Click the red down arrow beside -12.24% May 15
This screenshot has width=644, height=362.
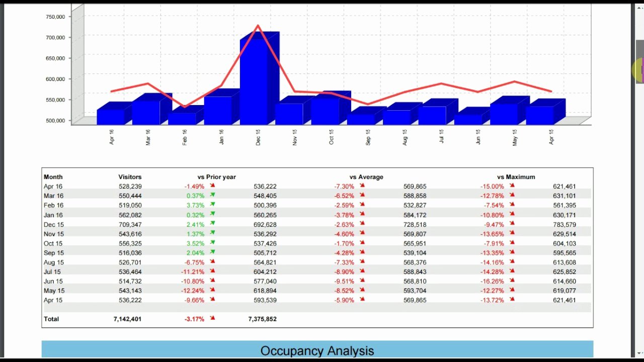212,290
